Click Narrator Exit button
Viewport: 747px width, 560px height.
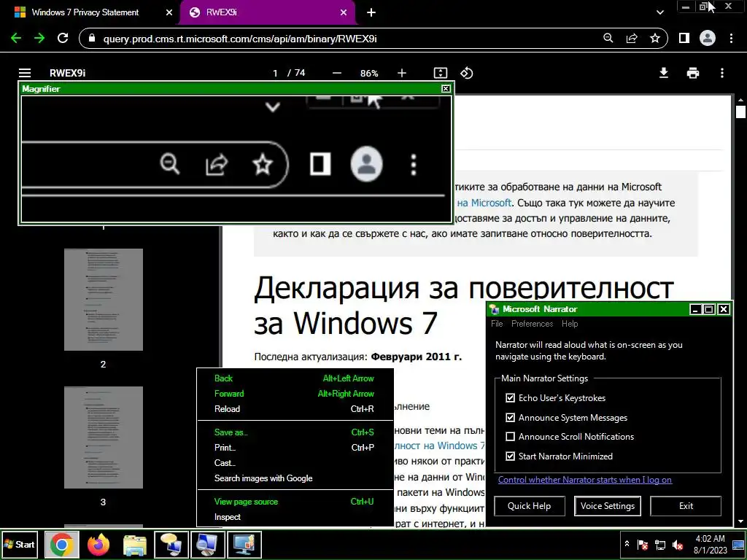(x=686, y=506)
